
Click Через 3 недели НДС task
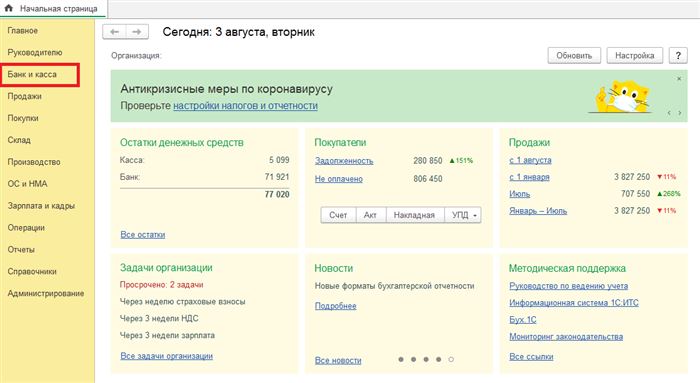coord(159,318)
